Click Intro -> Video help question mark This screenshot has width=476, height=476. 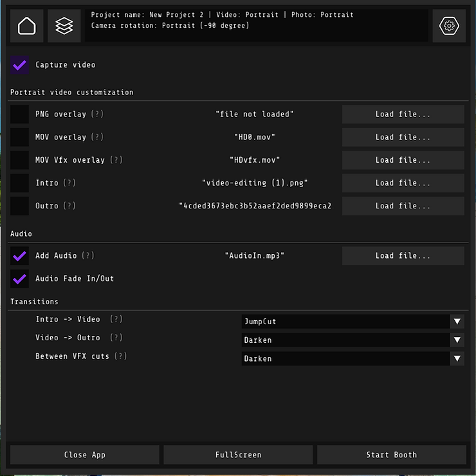pyautogui.click(x=116, y=319)
